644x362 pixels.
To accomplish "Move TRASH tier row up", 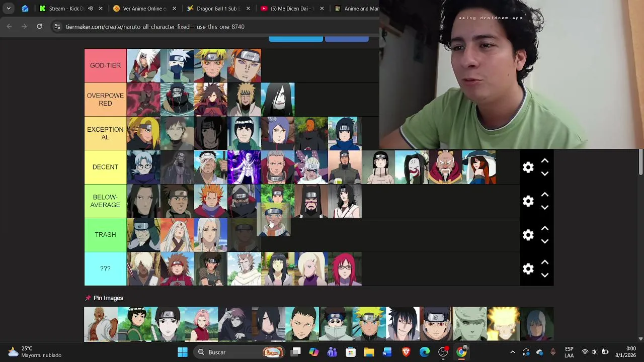I will point(545,228).
